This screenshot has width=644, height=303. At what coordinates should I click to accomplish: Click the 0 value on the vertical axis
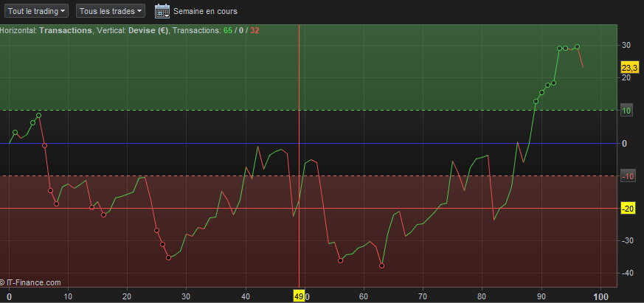point(624,143)
